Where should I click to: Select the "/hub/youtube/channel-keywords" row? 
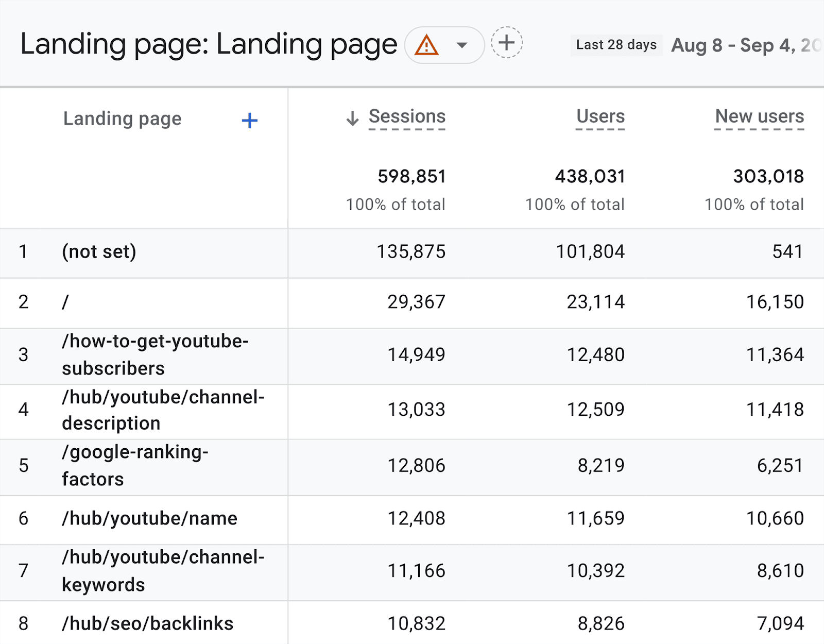coord(163,571)
